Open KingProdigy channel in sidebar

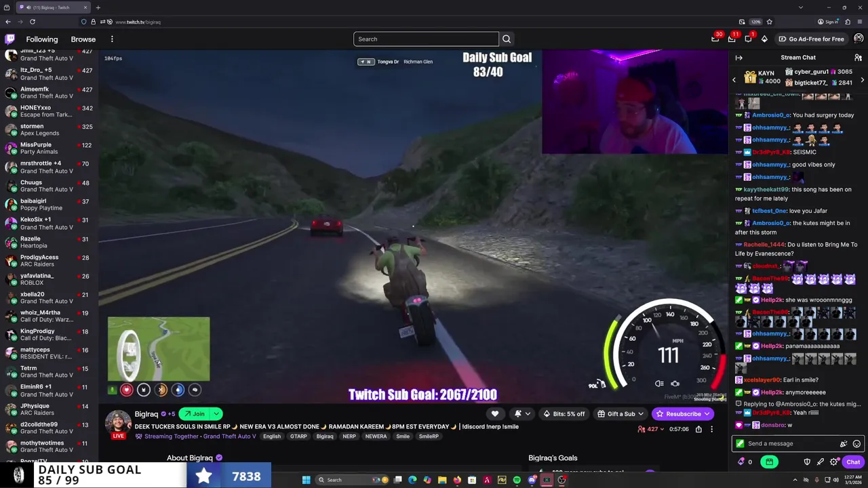[x=49, y=334]
